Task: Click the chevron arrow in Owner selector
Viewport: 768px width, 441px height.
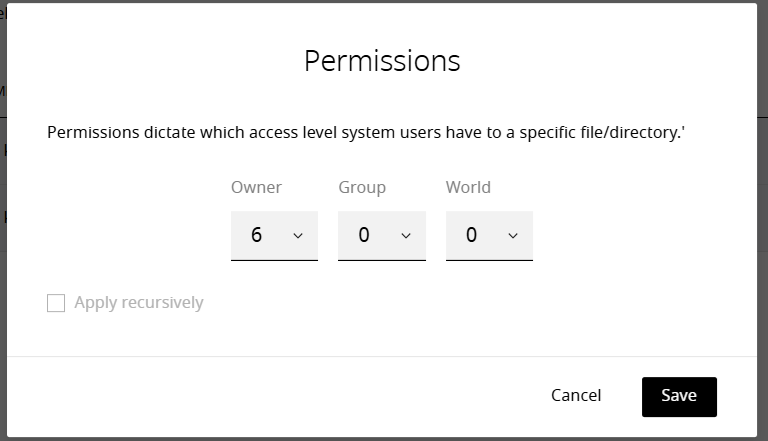Action: [x=298, y=236]
